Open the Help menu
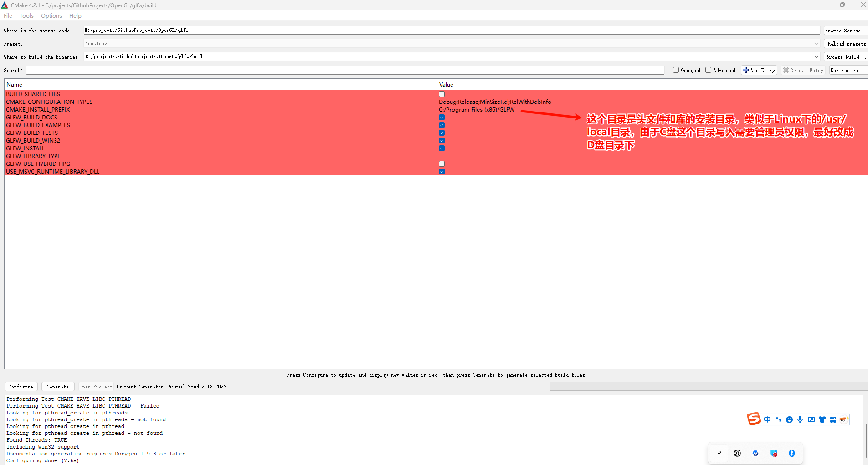The height and width of the screenshot is (465, 868). pos(75,16)
